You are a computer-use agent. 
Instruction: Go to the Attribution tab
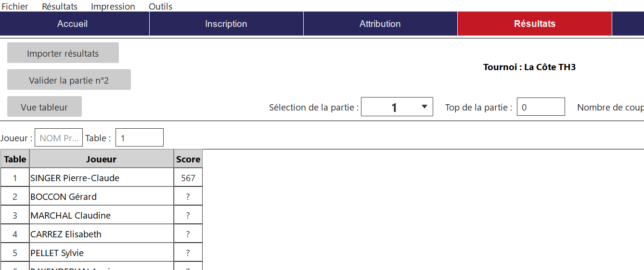click(x=380, y=24)
